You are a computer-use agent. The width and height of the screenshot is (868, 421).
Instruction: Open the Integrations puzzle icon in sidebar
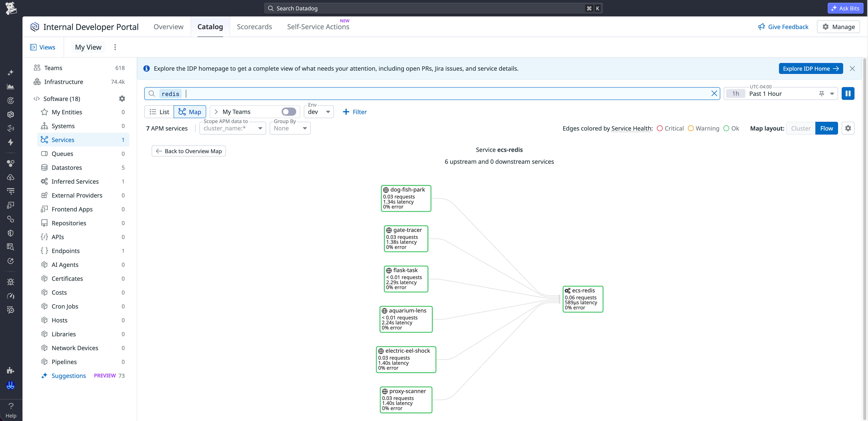(x=11, y=371)
